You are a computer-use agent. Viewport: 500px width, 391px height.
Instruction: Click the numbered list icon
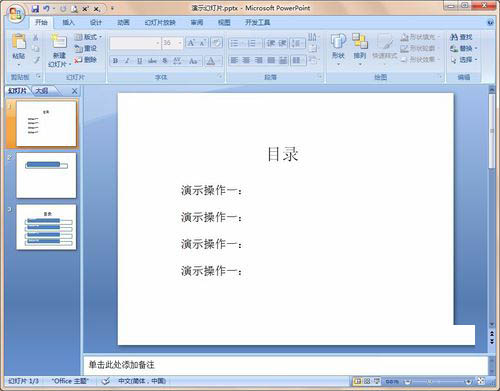(253, 43)
